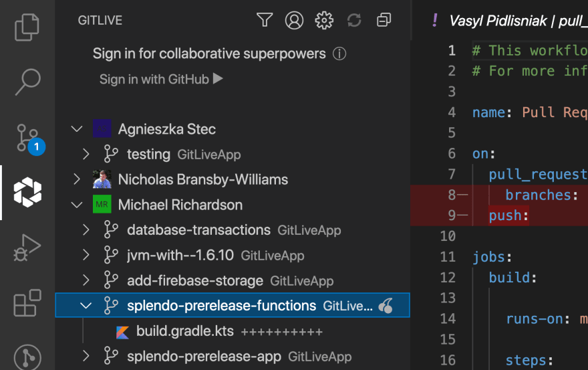Open the Git graph icon at bottom of activity bar
Screen dimensions: 588x370
(27, 357)
